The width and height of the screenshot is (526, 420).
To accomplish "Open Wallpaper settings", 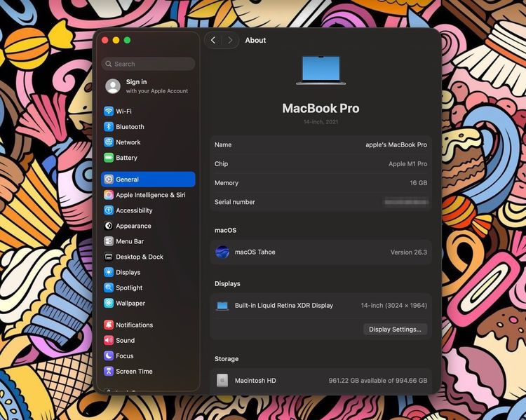I will [148, 303].
